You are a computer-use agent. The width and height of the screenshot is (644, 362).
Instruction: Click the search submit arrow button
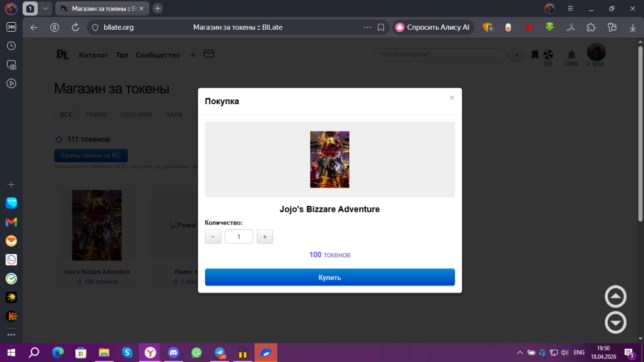point(516,55)
